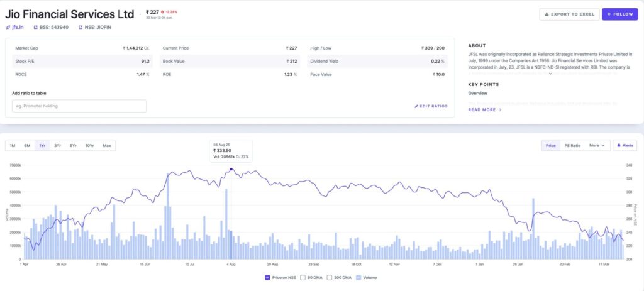This screenshot has width=644, height=291.
Task: Expand the About text with chevron
Action: pyautogui.click(x=550, y=73)
